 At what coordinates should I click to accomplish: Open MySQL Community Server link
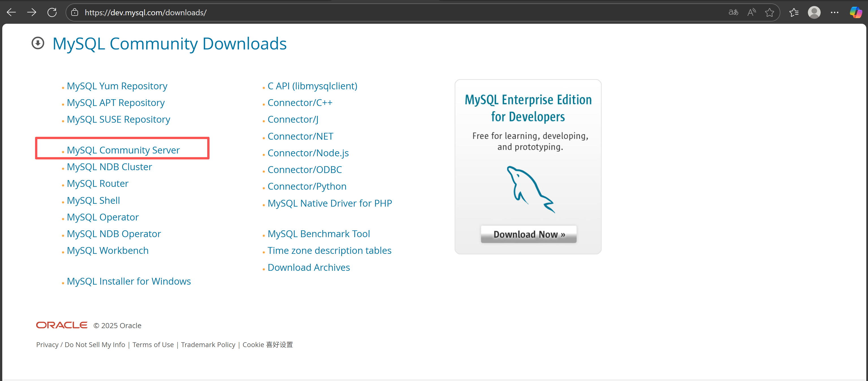coord(123,150)
